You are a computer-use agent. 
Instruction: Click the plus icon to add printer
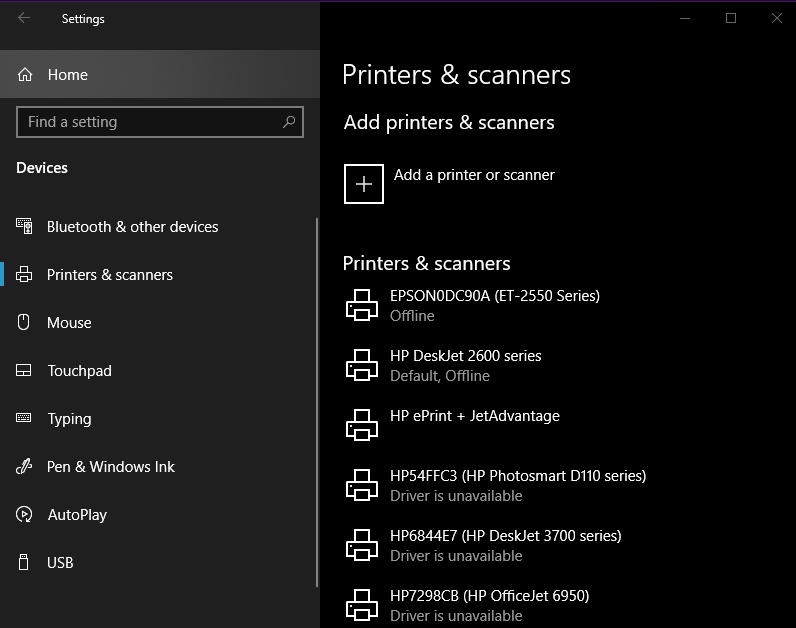point(364,184)
